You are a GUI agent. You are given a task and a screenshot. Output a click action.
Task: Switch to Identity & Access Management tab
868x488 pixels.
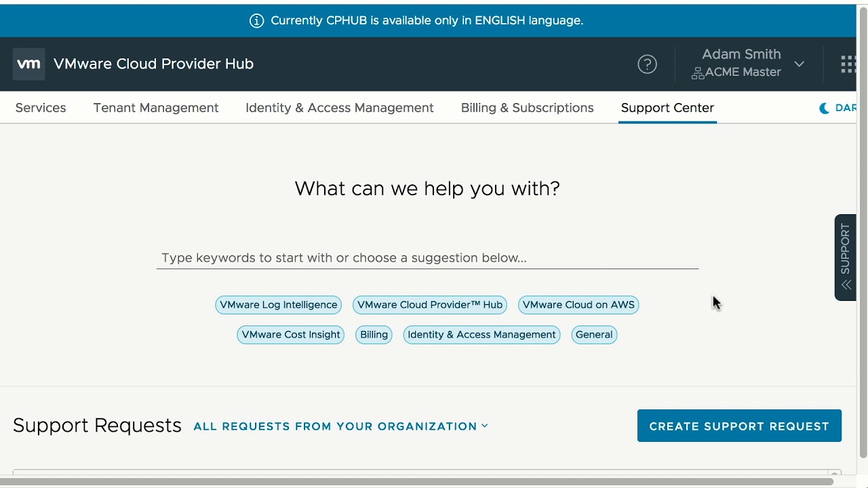point(340,108)
